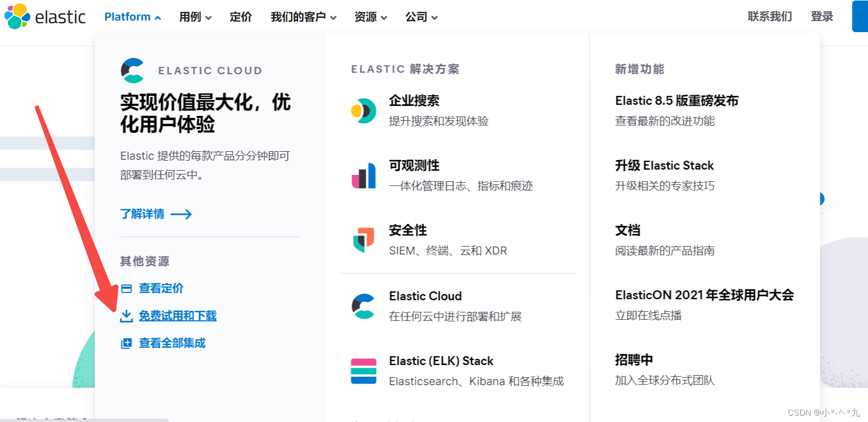Open ElasticON 2021 年全球用户大会 entry
This screenshot has height=422, width=868.
[x=705, y=295]
